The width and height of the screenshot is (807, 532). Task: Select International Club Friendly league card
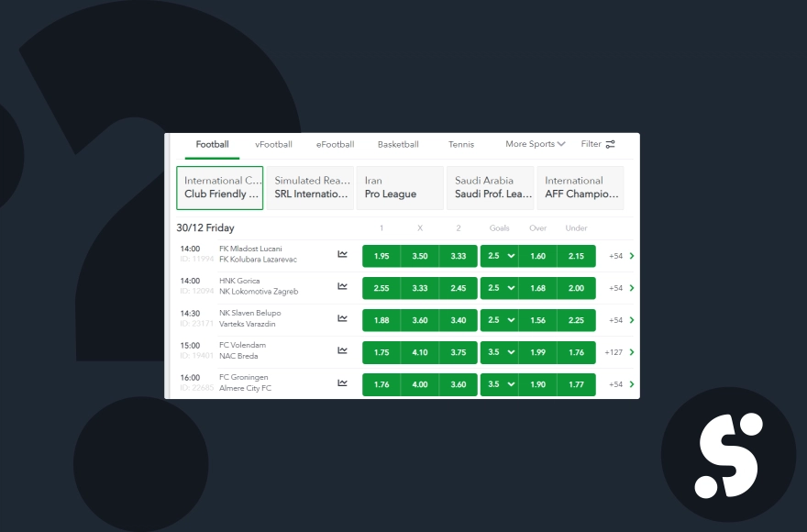(220, 188)
